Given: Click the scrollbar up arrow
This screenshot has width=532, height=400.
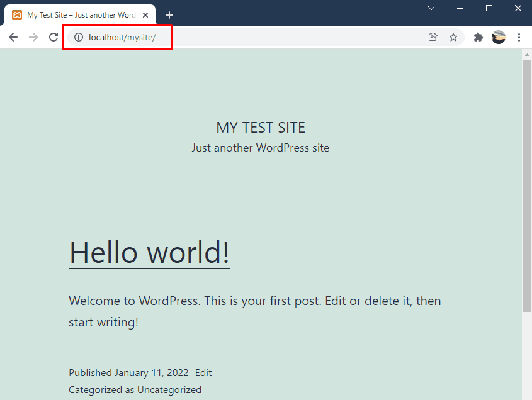Looking at the screenshot, I should click(x=527, y=54).
